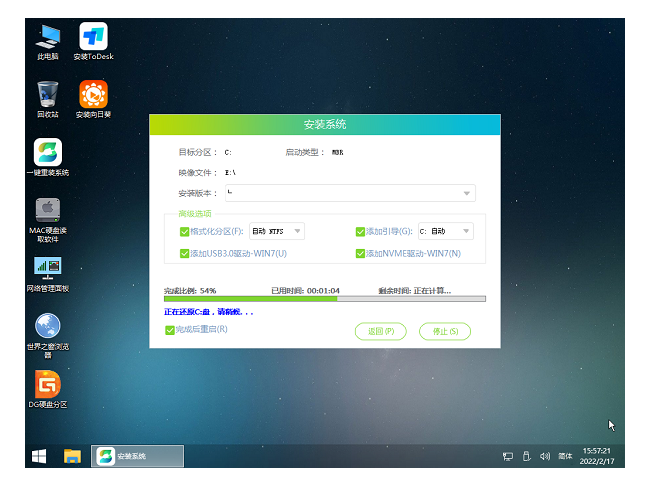Uncheck the 完成后重启(R) checkbox

(170, 329)
